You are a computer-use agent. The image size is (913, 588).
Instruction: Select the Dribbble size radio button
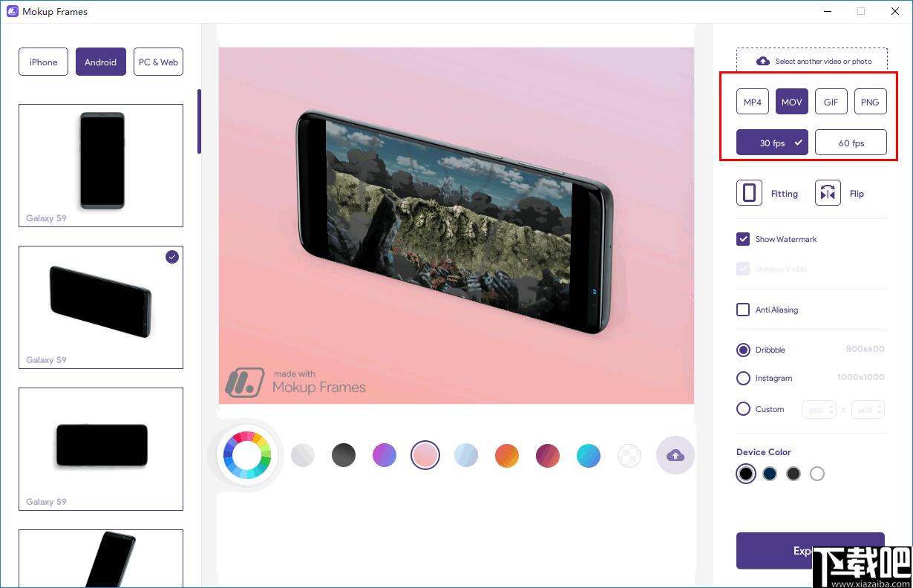click(743, 350)
